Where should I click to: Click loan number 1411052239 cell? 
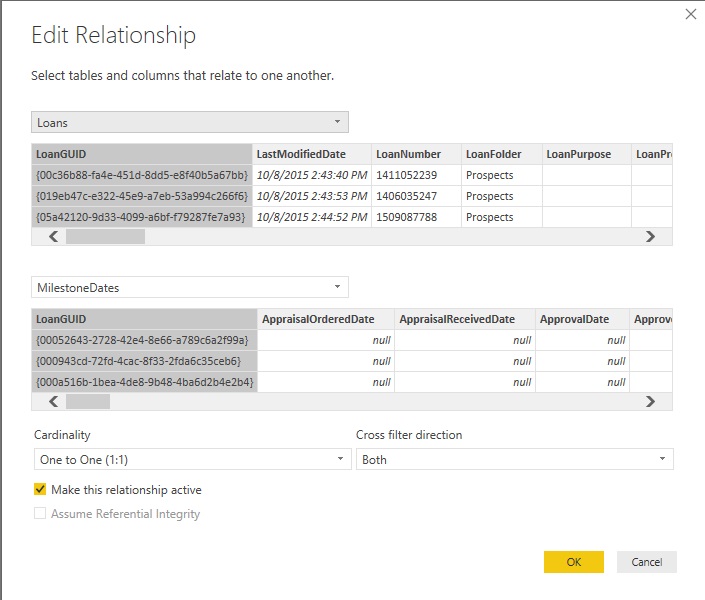pyautogui.click(x=416, y=175)
